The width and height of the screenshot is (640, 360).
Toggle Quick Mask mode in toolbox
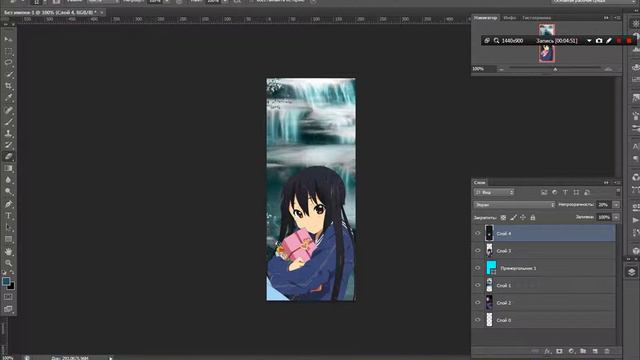[8, 297]
